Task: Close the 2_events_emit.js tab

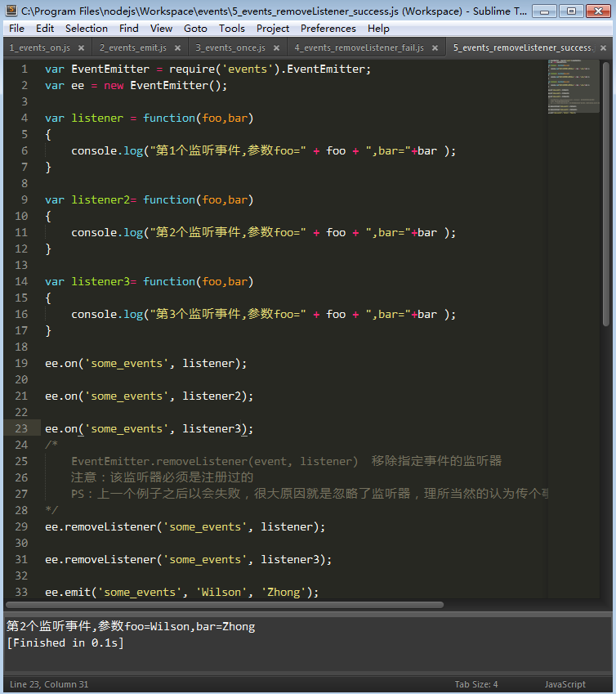Action: [178, 47]
